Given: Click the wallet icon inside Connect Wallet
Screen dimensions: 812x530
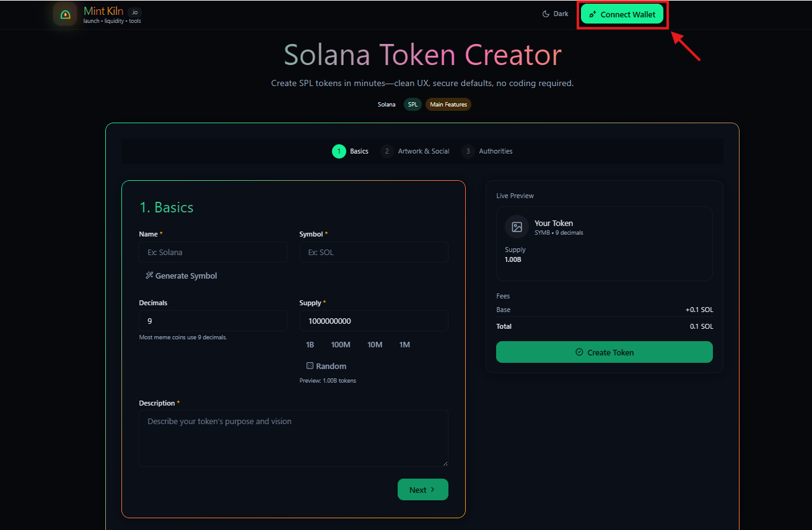Looking at the screenshot, I should pyautogui.click(x=593, y=14).
